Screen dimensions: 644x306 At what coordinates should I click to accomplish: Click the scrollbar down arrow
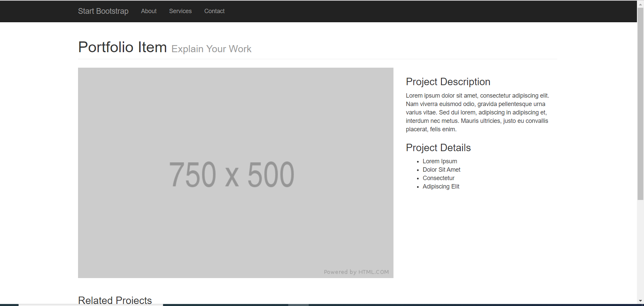pos(640,301)
